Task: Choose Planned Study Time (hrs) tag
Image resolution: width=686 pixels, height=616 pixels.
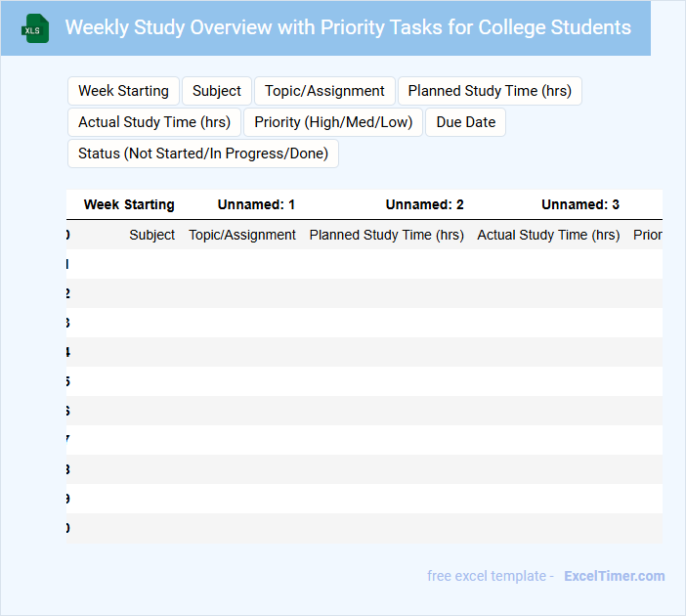Action: [x=490, y=91]
